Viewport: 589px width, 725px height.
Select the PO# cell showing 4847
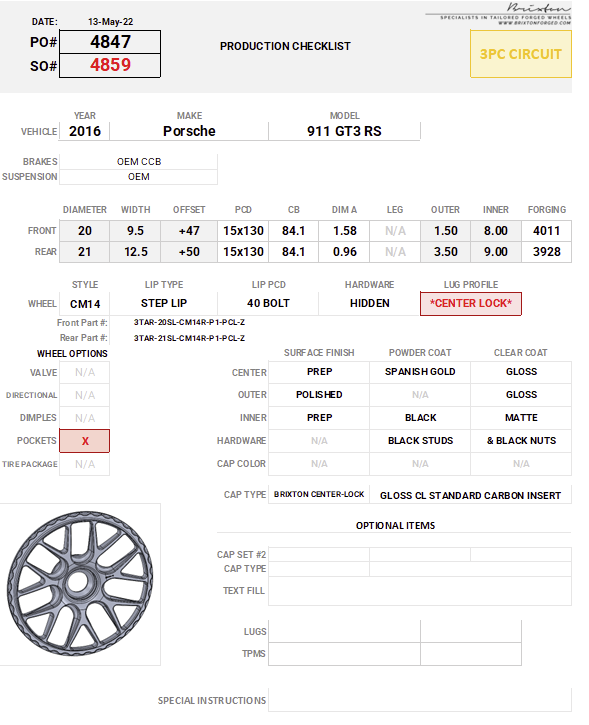[x=110, y=42]
